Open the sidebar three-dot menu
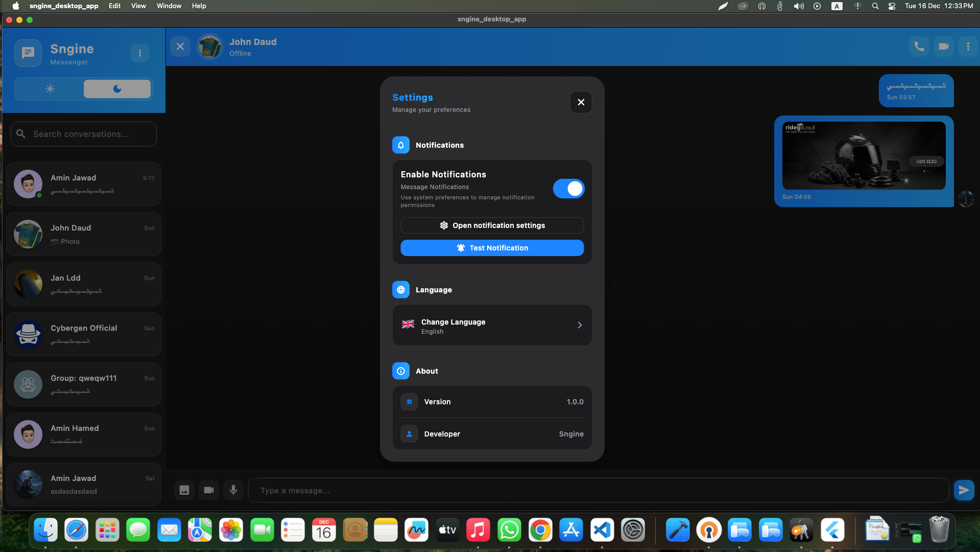This screenshot has width=980, height=552. coord(140,53)
